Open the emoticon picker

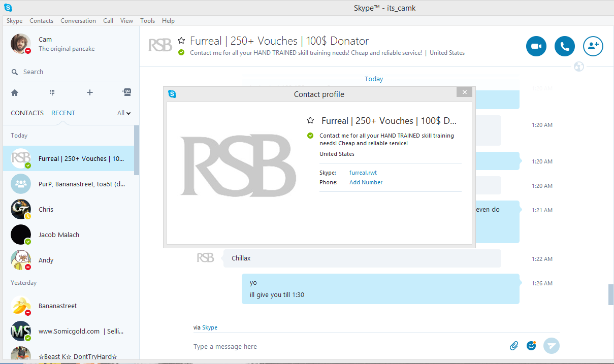pyautogui.click(x=531, y=346)
